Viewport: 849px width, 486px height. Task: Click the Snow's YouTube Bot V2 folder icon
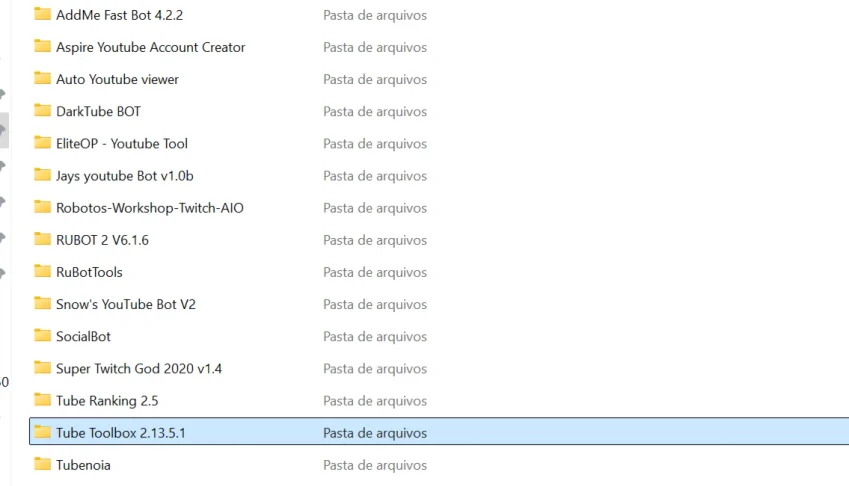click(x=42, y=303)
